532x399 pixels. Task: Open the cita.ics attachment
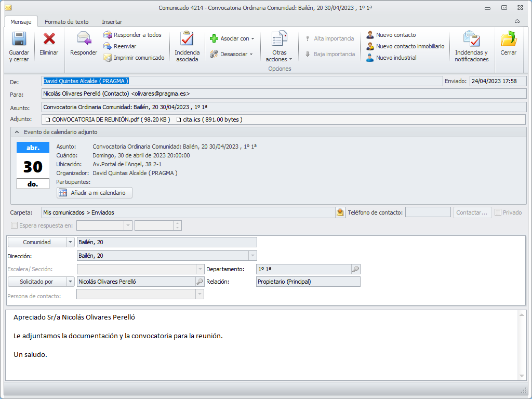209,119
